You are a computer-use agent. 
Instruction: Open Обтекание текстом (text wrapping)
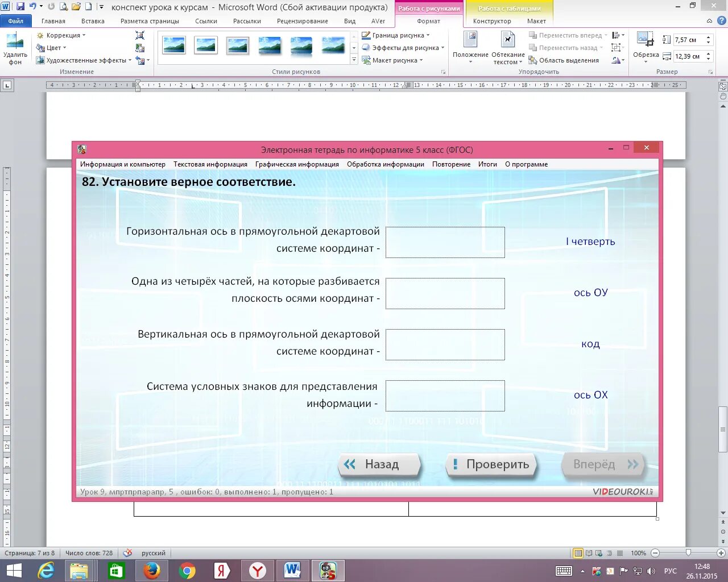click(x=508, y=48)
